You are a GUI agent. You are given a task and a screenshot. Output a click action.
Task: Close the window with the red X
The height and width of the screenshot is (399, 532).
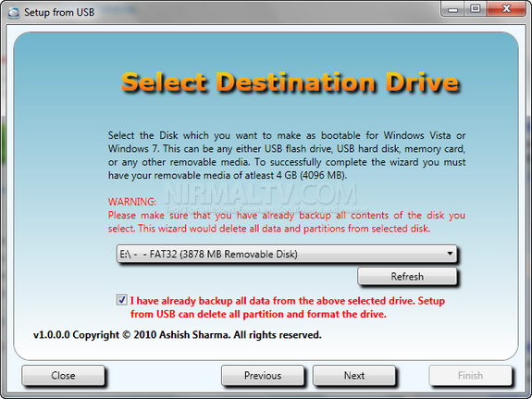click(506, 9)
